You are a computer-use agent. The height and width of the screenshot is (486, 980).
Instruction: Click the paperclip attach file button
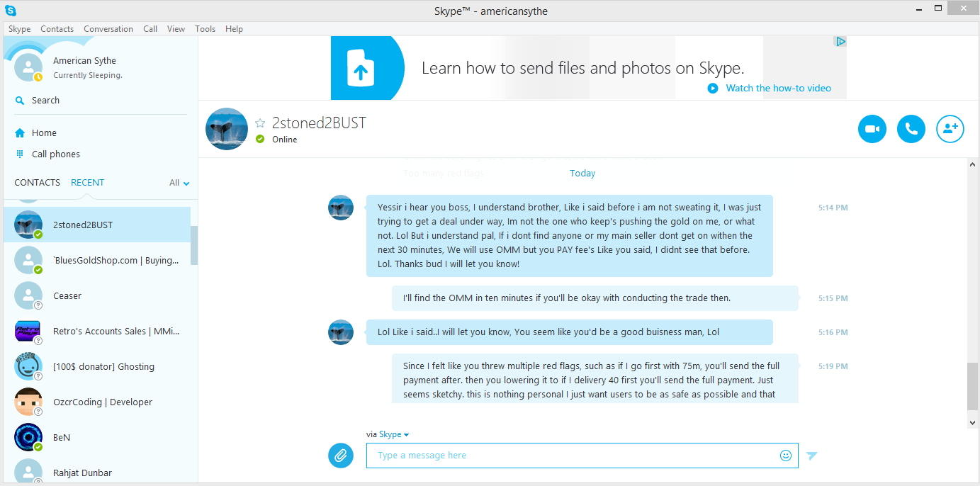(341, 455)
